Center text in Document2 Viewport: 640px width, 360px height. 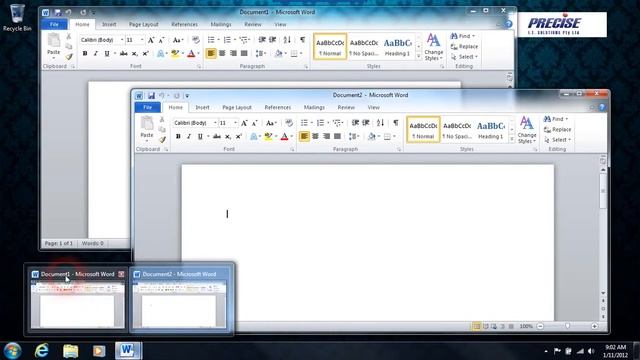click(x=315, y=136)
